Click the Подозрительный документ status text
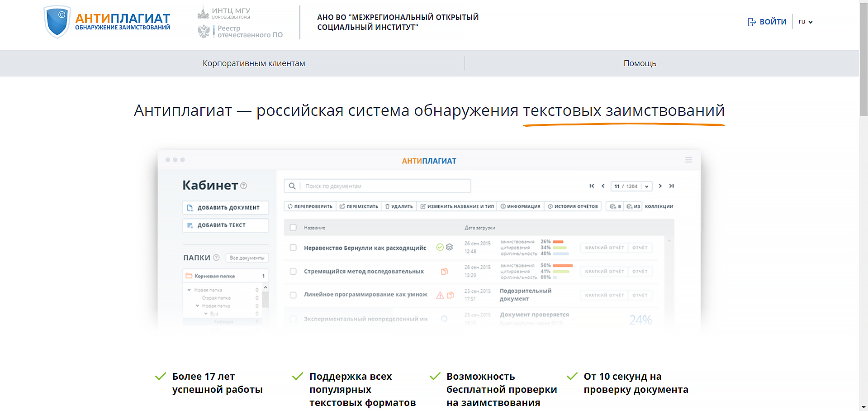This screenshot has height=411, width=868. (x=526, y=295)
